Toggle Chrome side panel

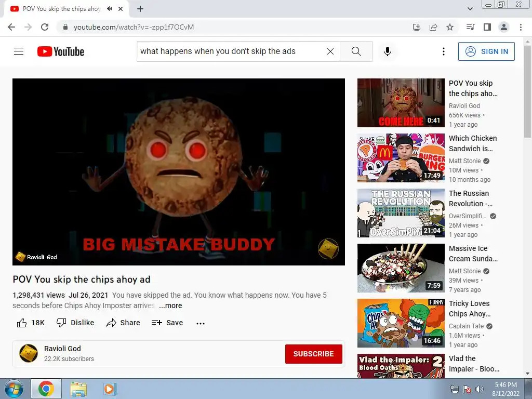487,27
